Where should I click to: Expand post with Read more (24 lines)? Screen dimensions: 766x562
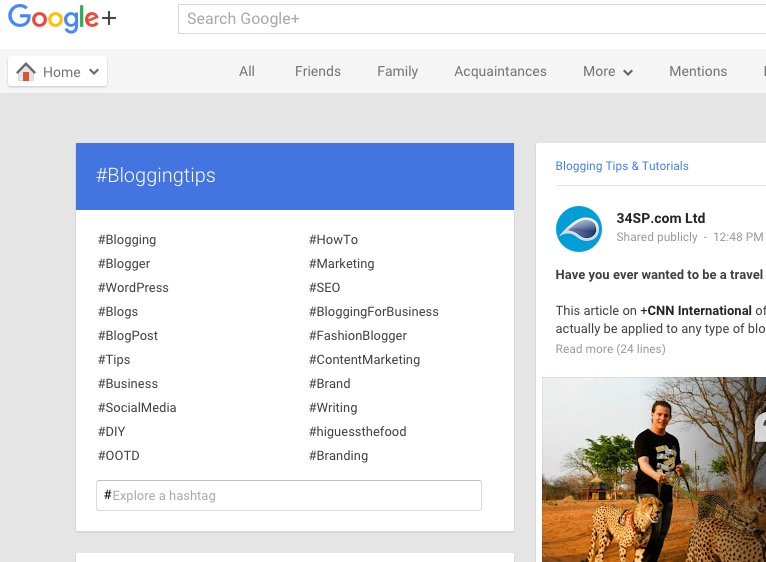pos(610,349)
